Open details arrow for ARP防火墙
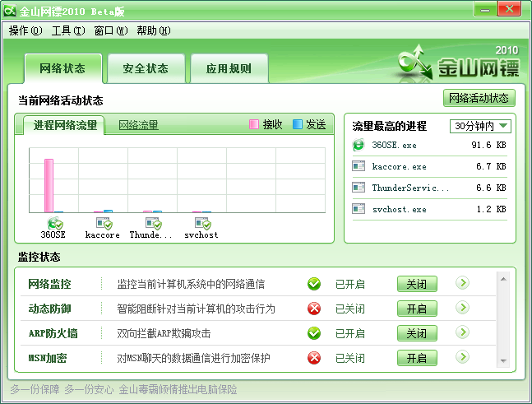 pyautogui.click(x=462, y=332)
